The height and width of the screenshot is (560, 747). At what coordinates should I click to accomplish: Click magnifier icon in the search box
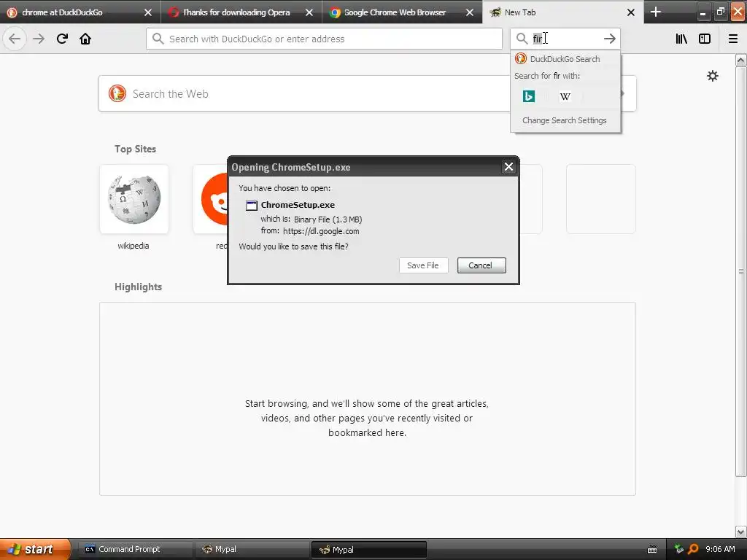tap(522, 39)
